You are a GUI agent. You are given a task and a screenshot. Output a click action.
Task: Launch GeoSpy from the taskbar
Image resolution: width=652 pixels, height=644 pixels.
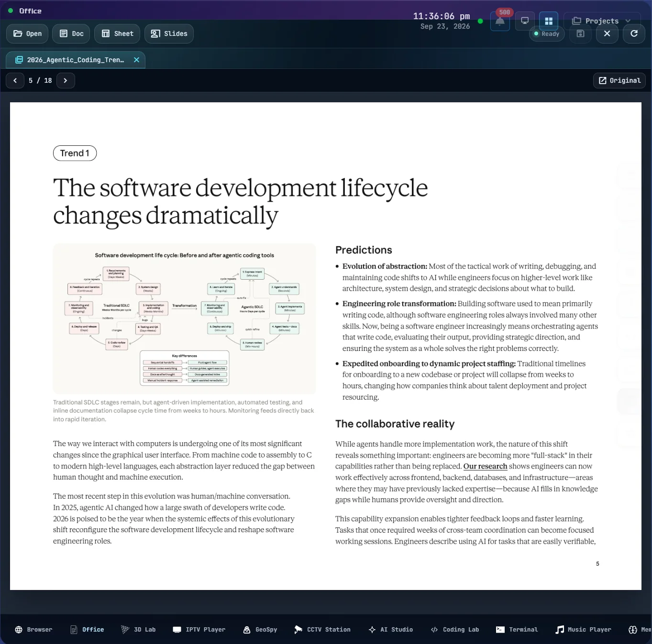(260, 630)
